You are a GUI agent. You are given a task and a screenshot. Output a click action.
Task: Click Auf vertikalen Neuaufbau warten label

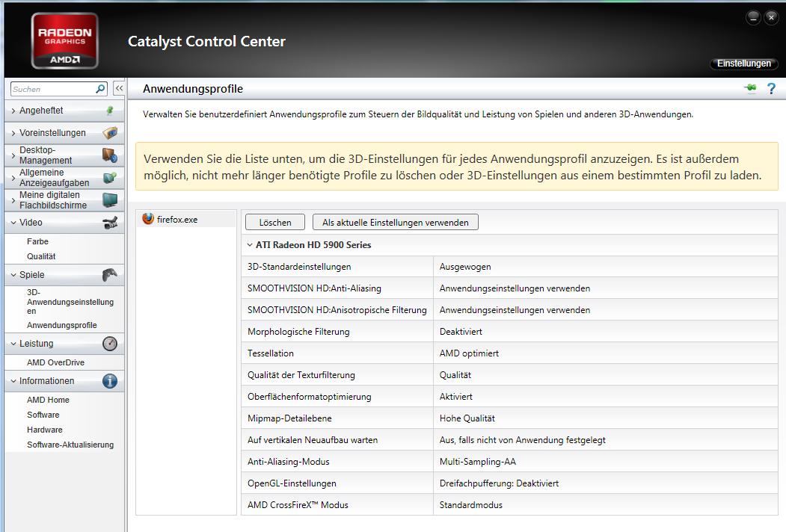[313, 440]
